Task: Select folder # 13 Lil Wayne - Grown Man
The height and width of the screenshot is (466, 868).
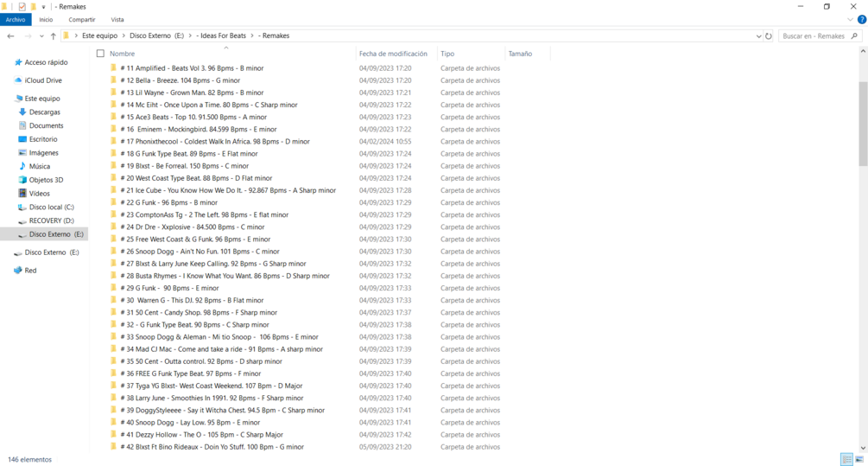Action: (192, 93)
